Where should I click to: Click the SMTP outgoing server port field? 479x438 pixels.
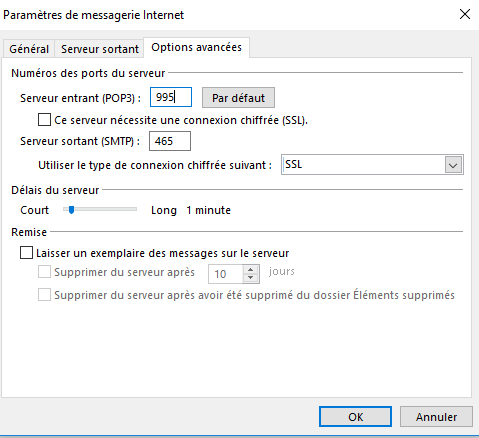170,141
